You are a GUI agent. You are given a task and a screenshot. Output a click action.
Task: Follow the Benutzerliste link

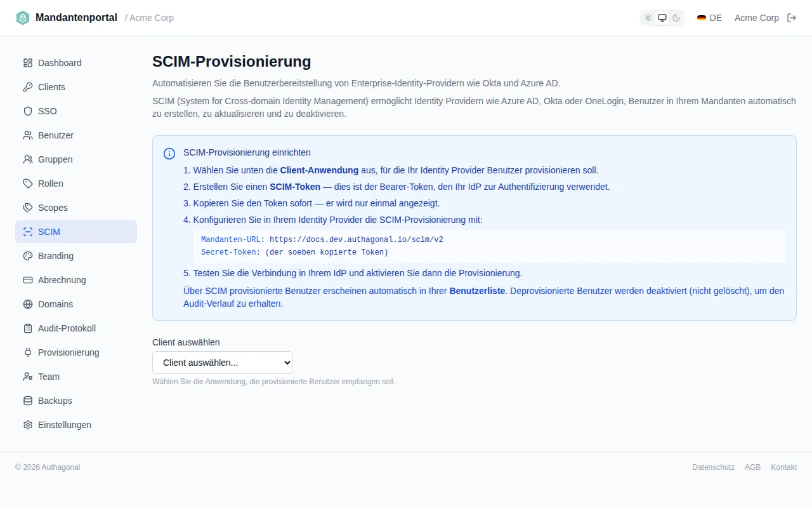click(477, 291)
